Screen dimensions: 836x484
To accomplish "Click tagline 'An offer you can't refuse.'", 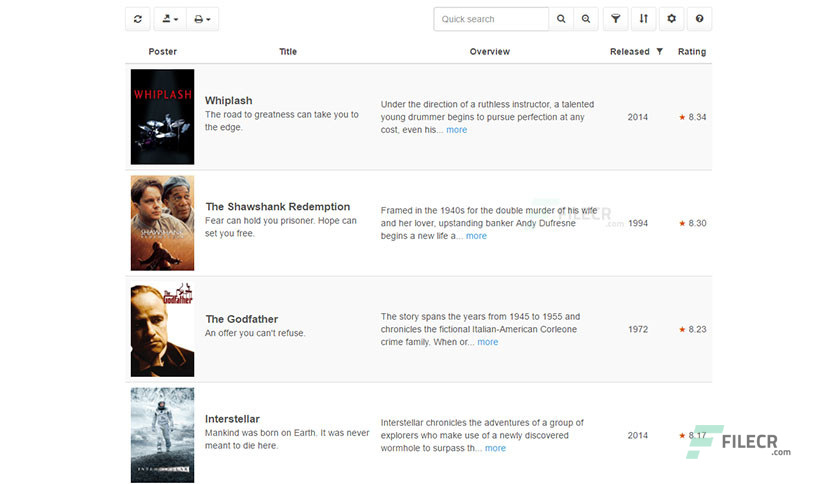I will point(255,333).
